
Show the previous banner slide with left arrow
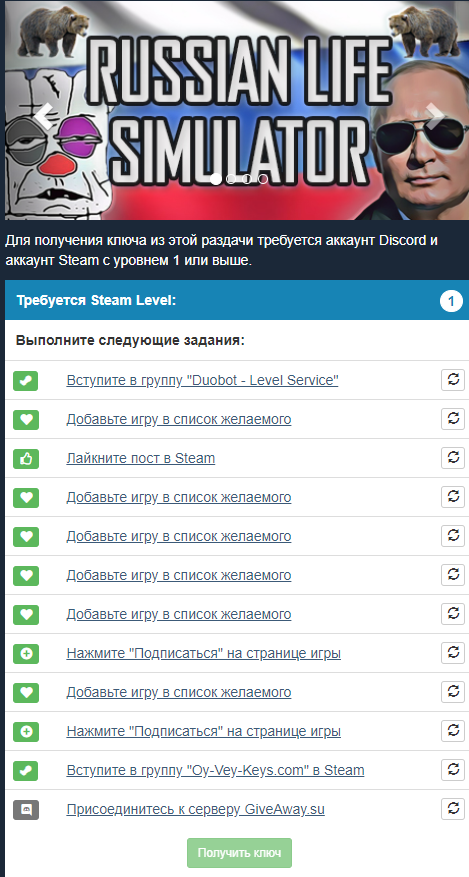point(43,116)
